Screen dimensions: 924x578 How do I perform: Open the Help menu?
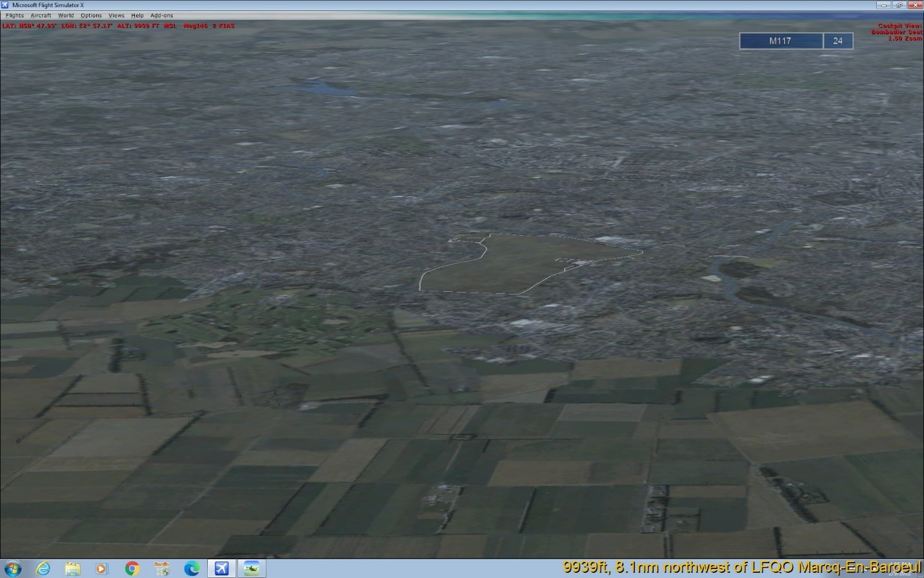point(137,15)
